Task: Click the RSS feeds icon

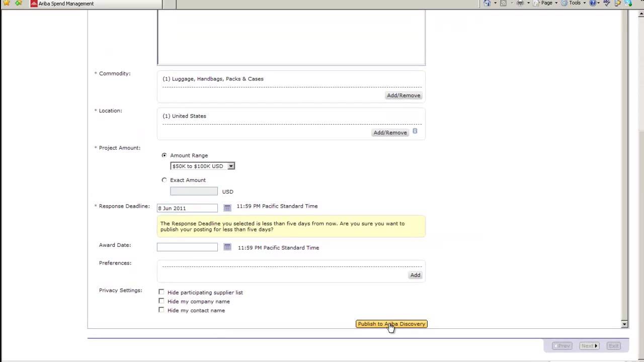Action: tap(503, 3)
